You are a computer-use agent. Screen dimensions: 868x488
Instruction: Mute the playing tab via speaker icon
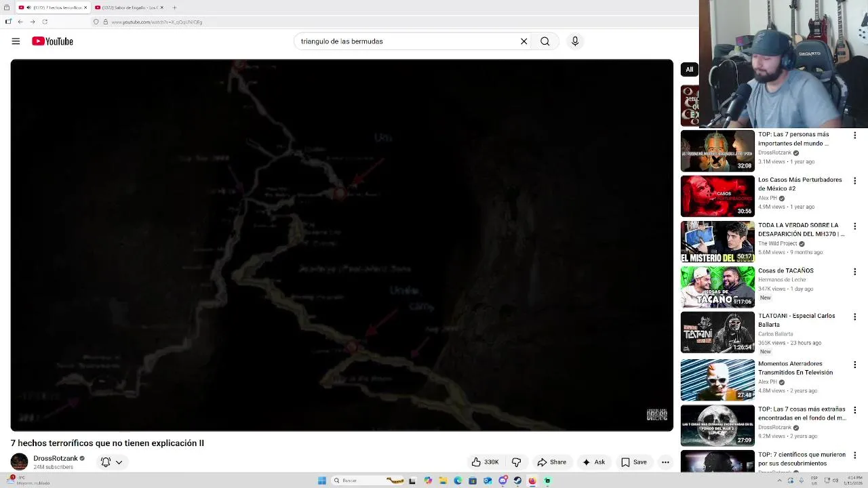(28, 7)
